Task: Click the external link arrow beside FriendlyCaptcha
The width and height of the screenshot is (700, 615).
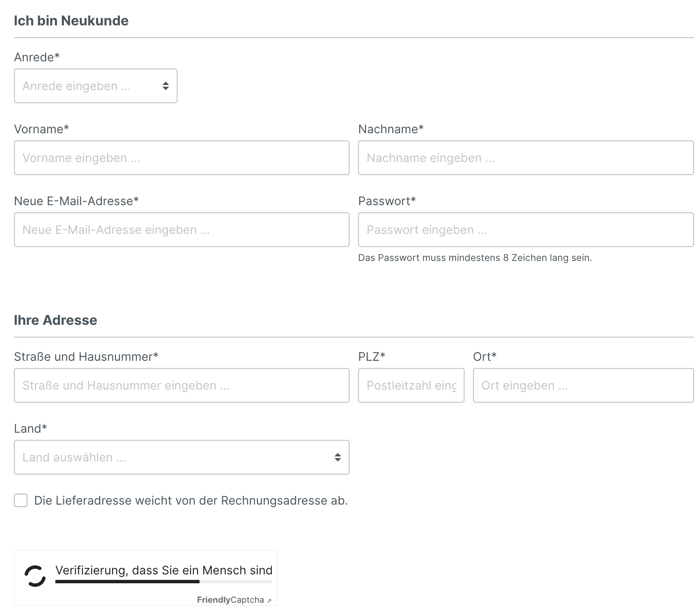Action: click(x=269, y=601)
